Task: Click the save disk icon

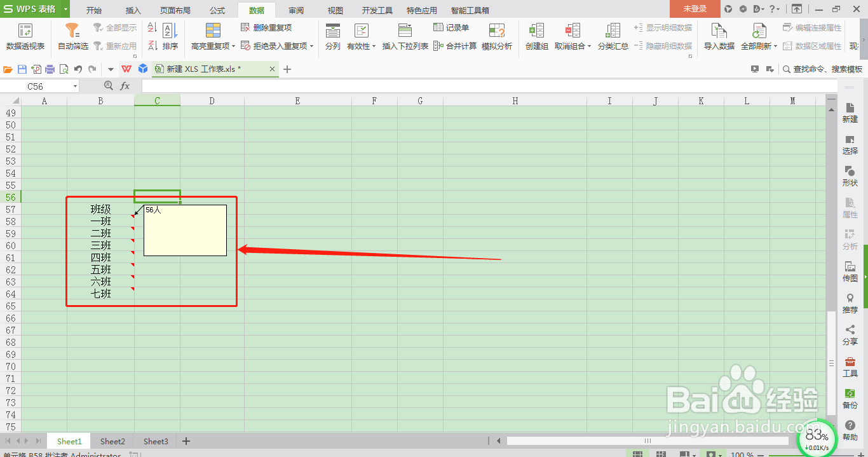Action: pos(22,69)
